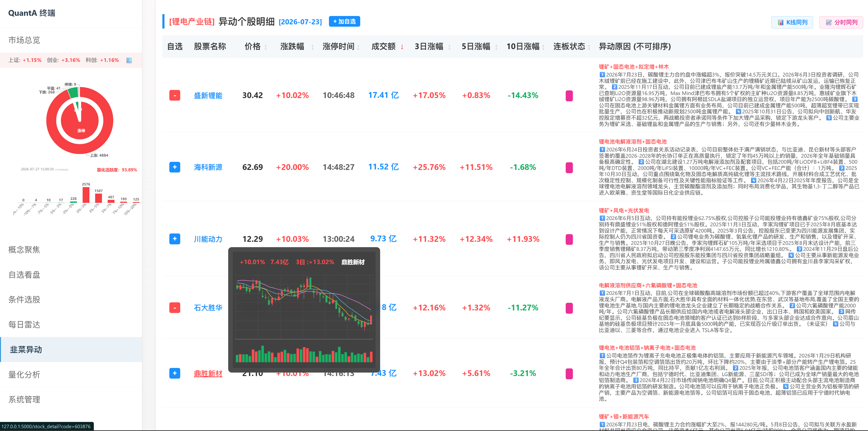868x431 pixels.
Task: Open 市场总览 in the sidebar
Action: pyautogui.click(x=71, y=40)
